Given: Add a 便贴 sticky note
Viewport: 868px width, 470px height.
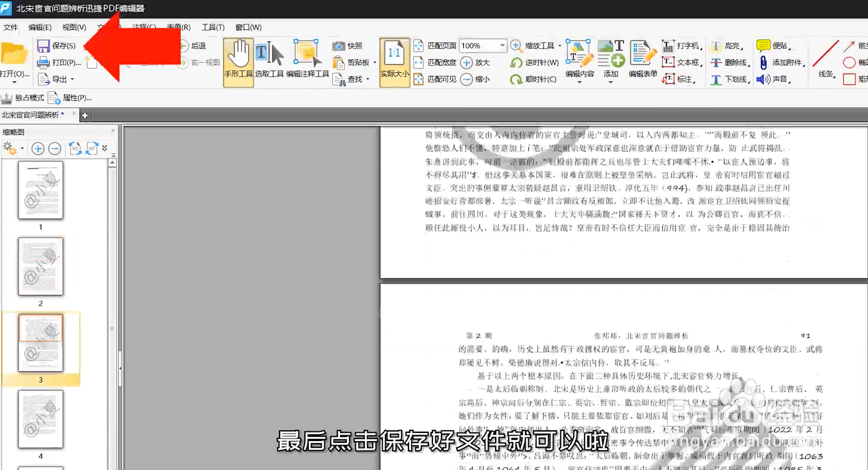Looking at the screenshot, I should tap(774, 46).
